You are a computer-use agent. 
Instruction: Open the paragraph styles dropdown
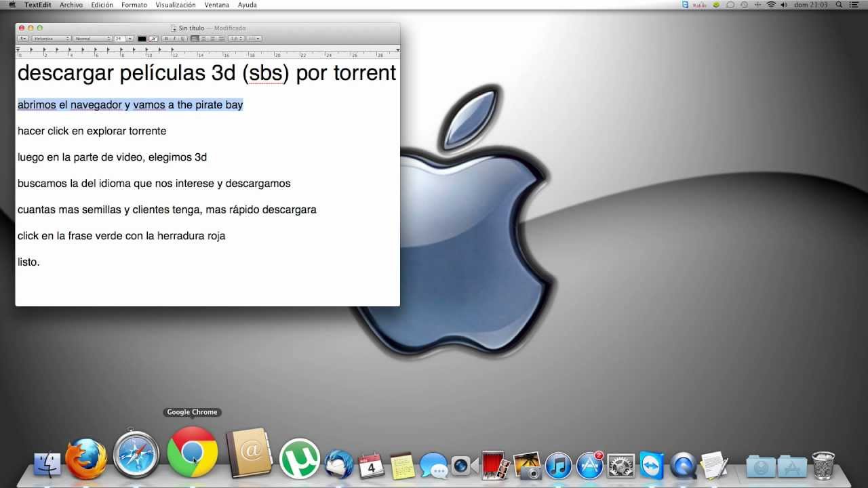(x=23, y=39)
